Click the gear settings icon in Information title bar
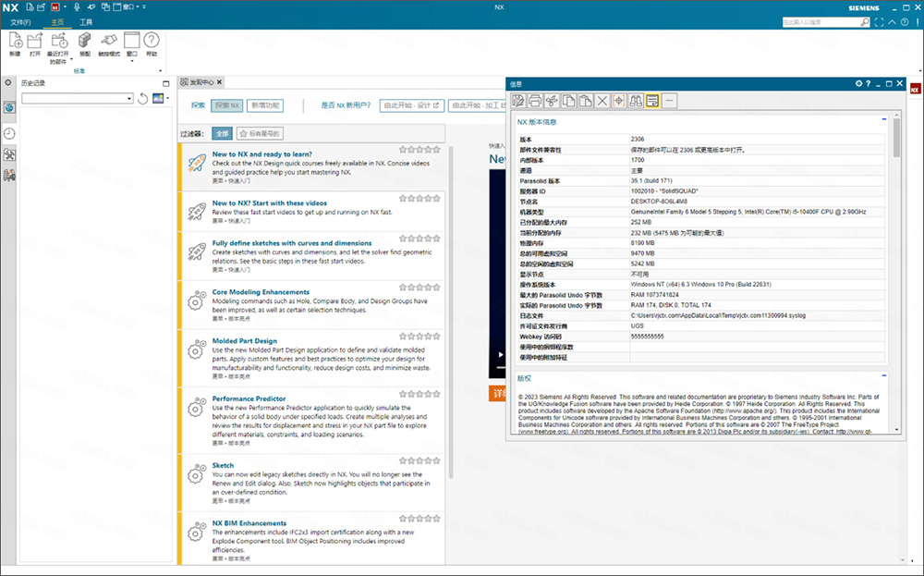The height and width of the screenshot is (576, 924). click(x=858, y=84)
